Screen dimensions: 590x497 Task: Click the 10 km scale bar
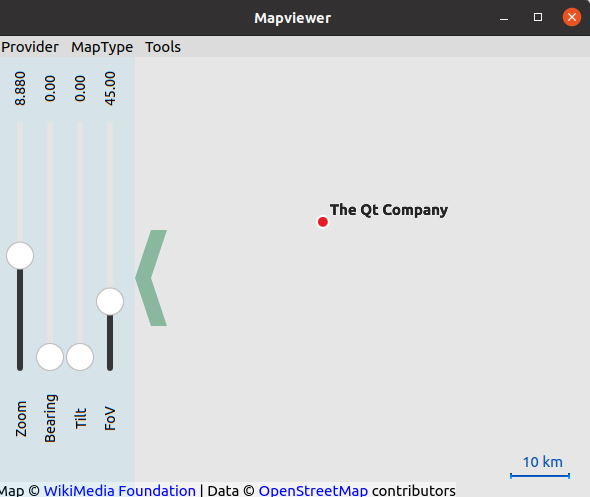pos(540,476)
